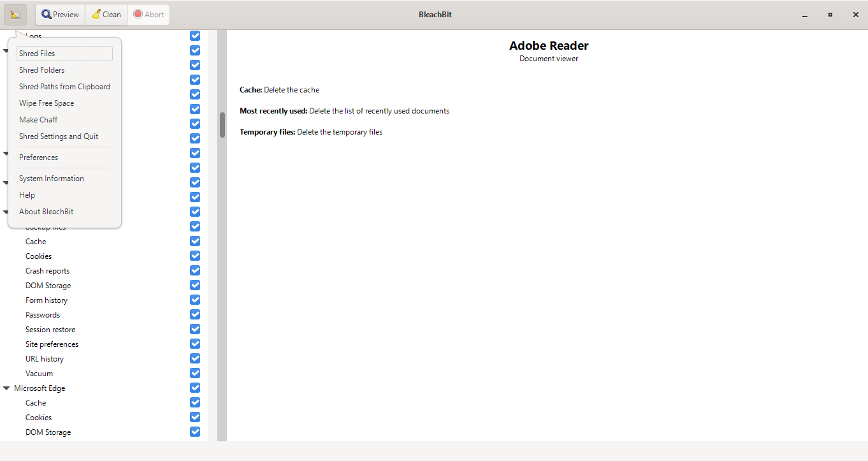Viewport: 868px width, 461px height.
Task: Select Wipe Free Space menu entry
Action: click(x=64, y=103)
